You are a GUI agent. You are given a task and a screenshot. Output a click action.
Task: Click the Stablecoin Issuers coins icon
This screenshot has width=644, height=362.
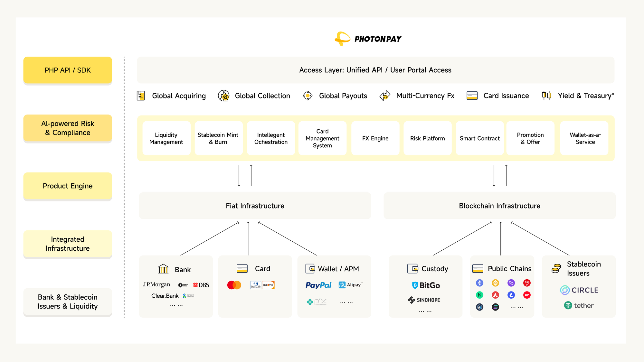point(556,268)
